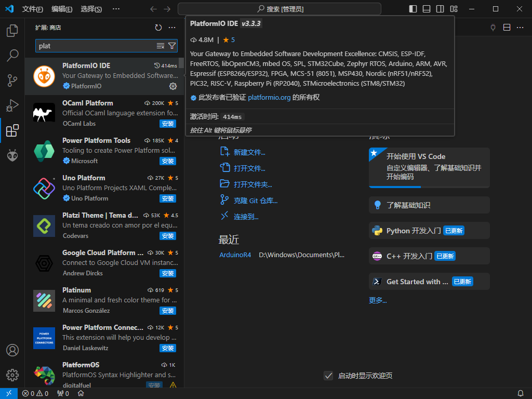Image resolution: width=532 pixels, height=399 pixels.
Task: Click the ports indicator showing 0
Action: tap(63, 393)
